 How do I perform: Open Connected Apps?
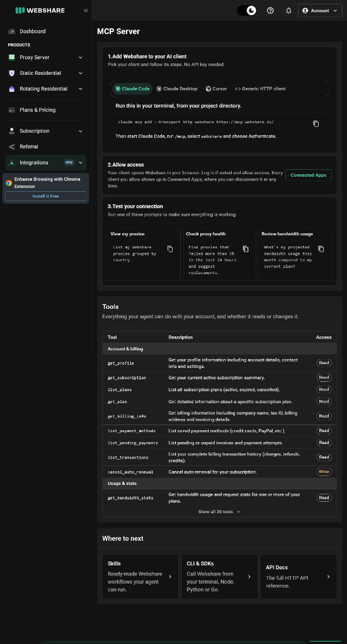point(309,175)
